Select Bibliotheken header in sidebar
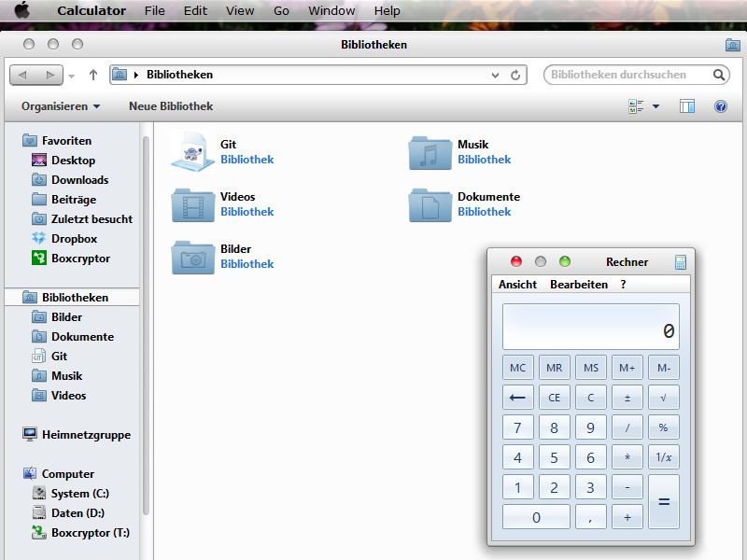This screenshot has height=560, width=747. coord(72,297)
